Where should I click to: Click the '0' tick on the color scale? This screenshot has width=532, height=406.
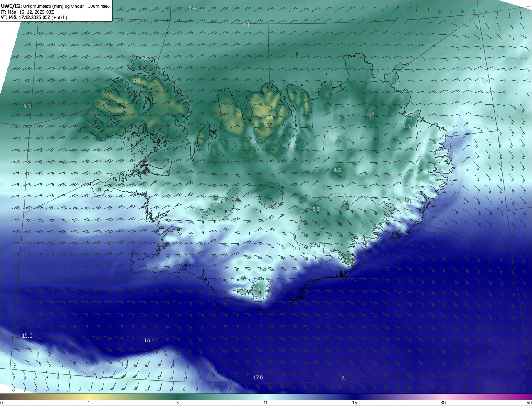click(x=2, y=403)
